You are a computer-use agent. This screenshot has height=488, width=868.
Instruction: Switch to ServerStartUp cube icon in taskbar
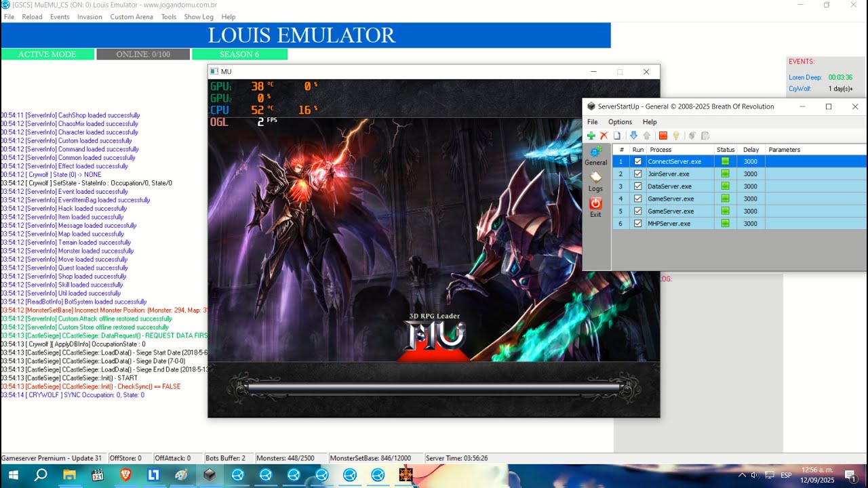click(x=210, y=475)
